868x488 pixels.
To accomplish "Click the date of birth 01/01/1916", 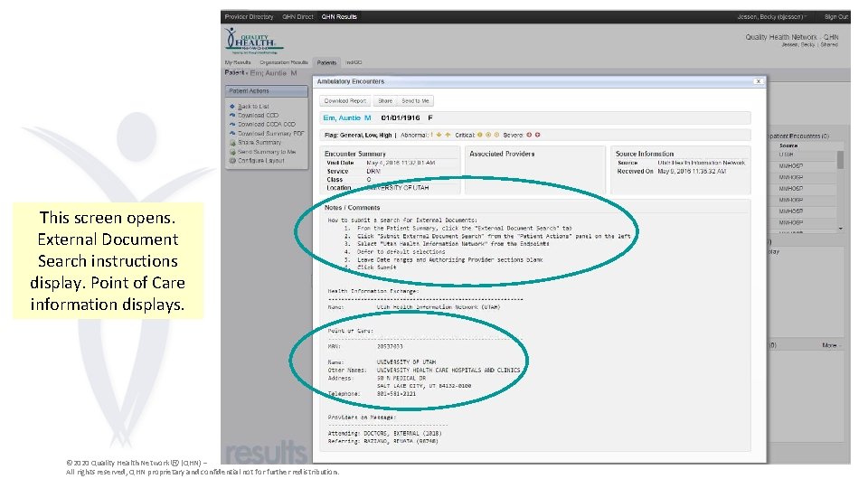I will point(401,117).
